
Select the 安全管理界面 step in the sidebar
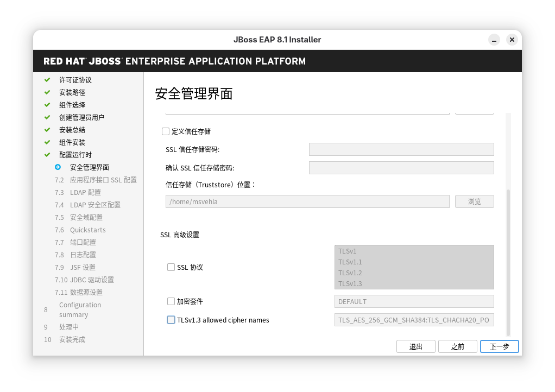point(90,167)
